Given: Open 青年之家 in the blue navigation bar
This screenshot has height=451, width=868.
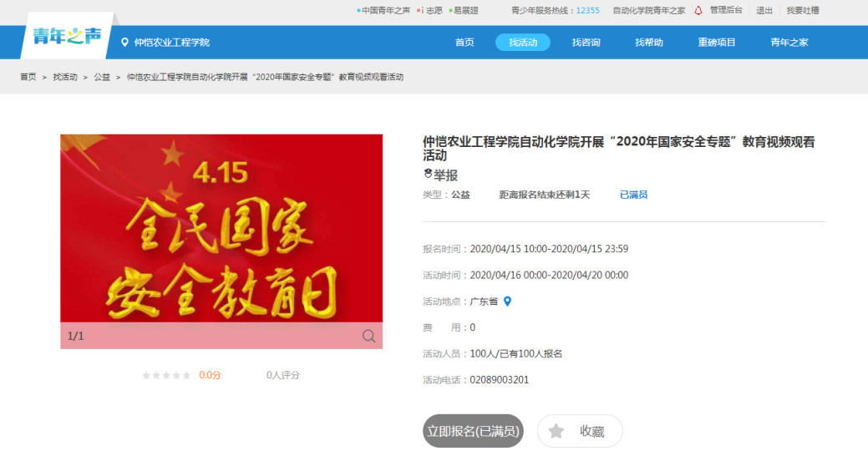Looking at the screenshot, I should (x=789, y=43).
